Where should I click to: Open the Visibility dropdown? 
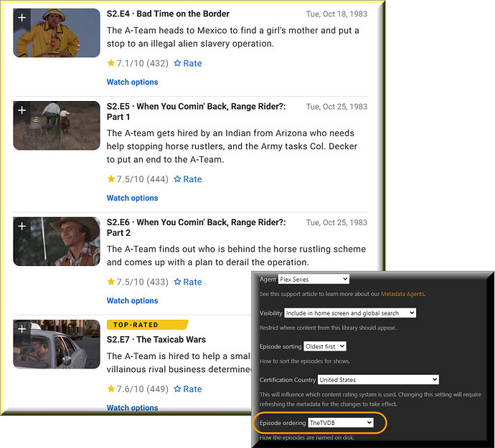[x=350, y=313]
